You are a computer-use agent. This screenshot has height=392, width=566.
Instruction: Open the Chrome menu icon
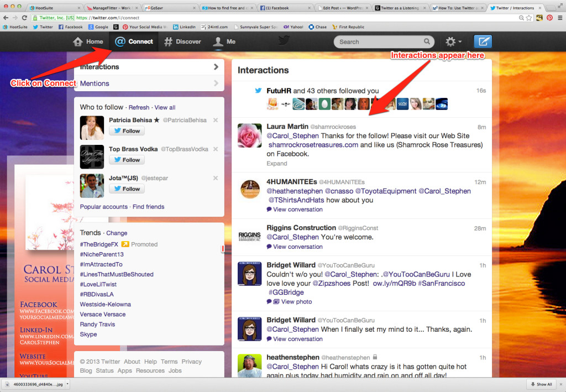point(560,18)
